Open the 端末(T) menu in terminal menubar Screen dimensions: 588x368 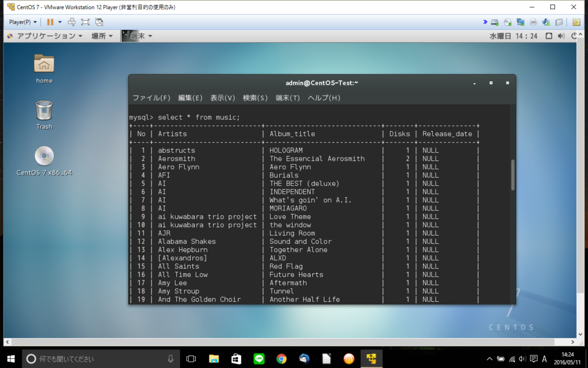pyautogui.click(x=288, y=98)
